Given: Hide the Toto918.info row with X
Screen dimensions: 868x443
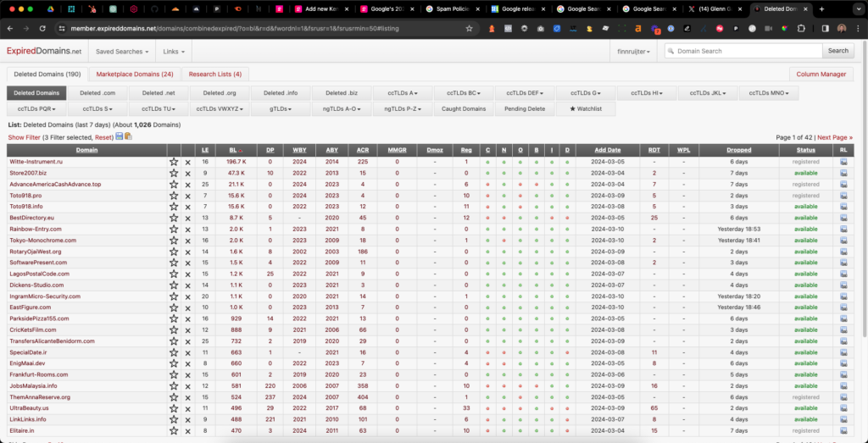Looking at the screenshot, I should [187, 207].
